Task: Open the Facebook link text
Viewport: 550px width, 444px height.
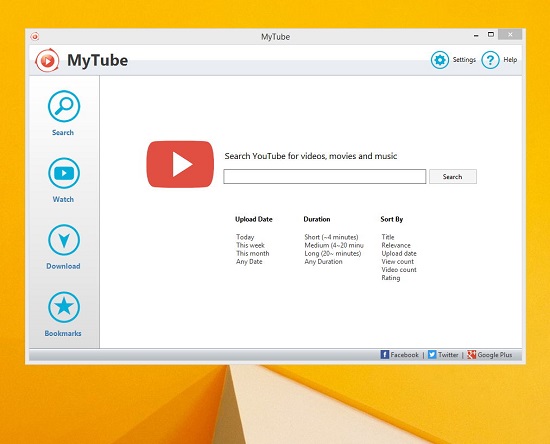Action: point(404,355)
